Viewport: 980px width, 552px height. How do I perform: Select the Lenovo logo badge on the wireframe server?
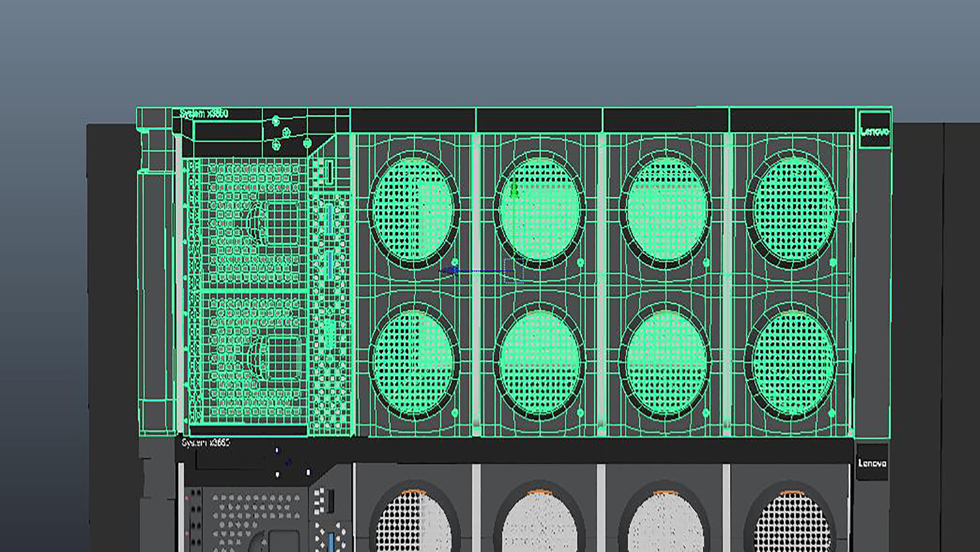(x=875, y=131)
